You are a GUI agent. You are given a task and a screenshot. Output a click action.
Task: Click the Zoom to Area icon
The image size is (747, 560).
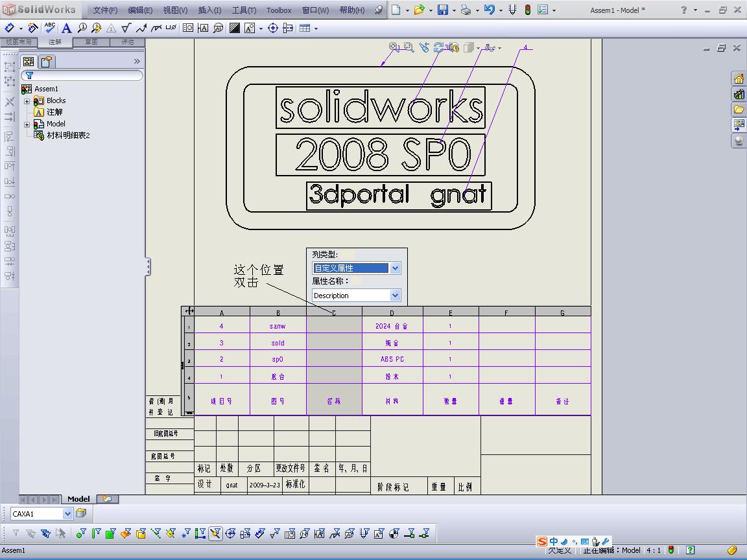[409, 47]
